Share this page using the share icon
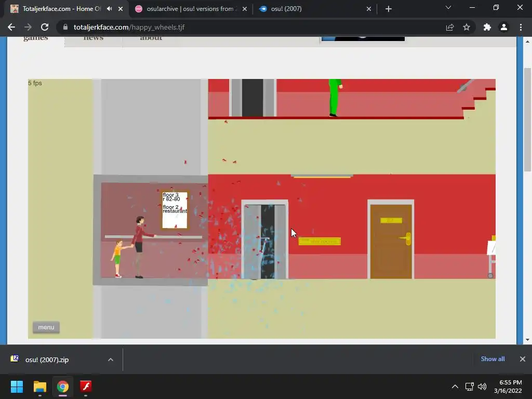This screenshot has height=399, width=532. (x=450, y=27)
